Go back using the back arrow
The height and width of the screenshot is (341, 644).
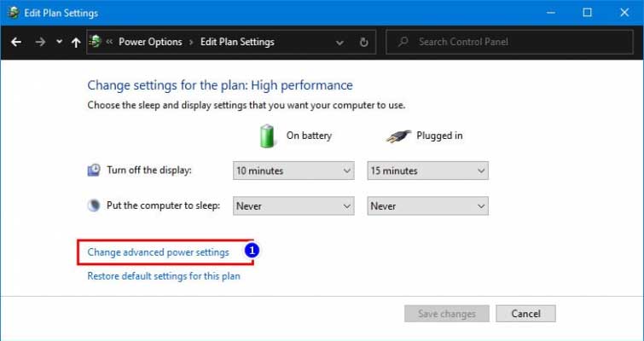coord(16,42)
